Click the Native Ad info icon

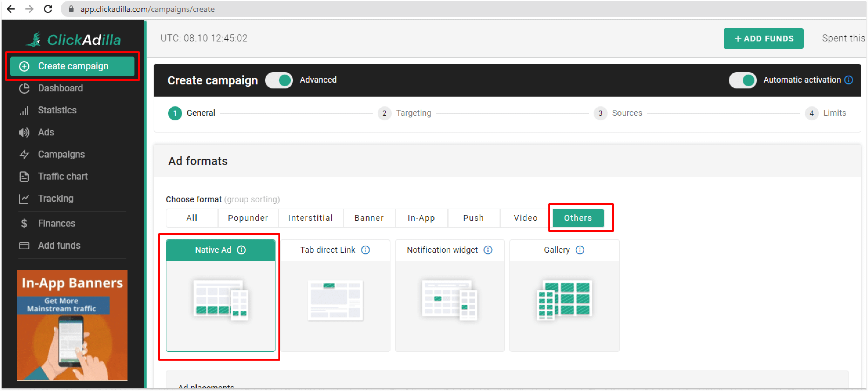[x=241, y=250]
